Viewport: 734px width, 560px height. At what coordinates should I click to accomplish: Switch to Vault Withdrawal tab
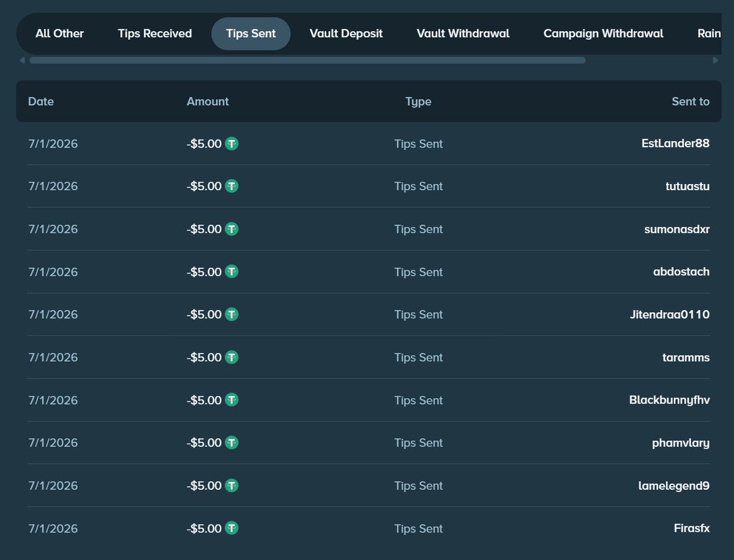click(463, 34)
